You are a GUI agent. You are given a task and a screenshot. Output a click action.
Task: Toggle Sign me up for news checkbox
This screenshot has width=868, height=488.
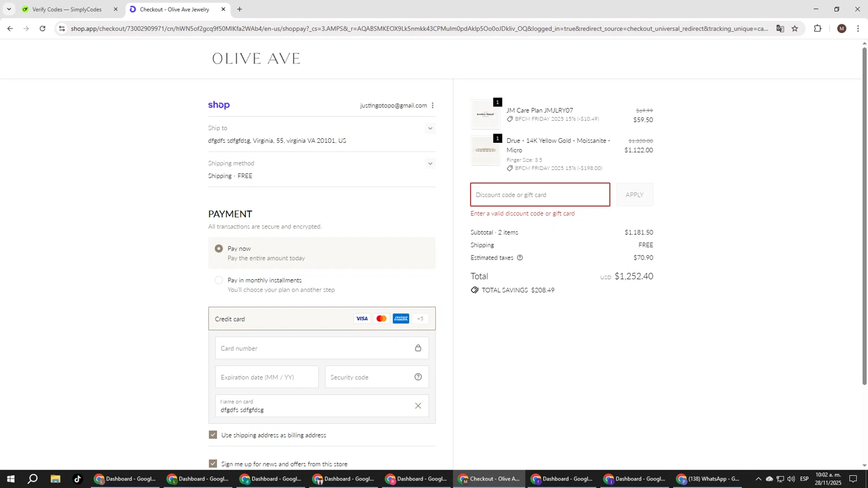click(x=213, y=464)
